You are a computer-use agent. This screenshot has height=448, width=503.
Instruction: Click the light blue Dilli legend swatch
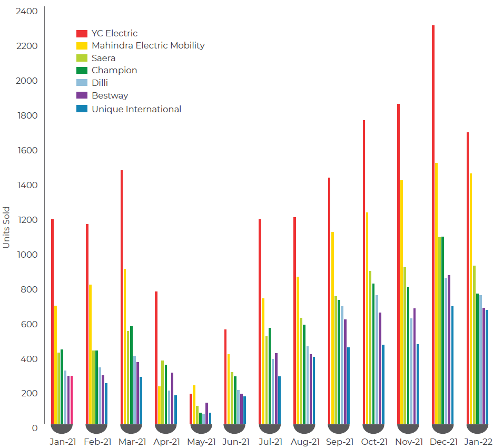[82, 83]
